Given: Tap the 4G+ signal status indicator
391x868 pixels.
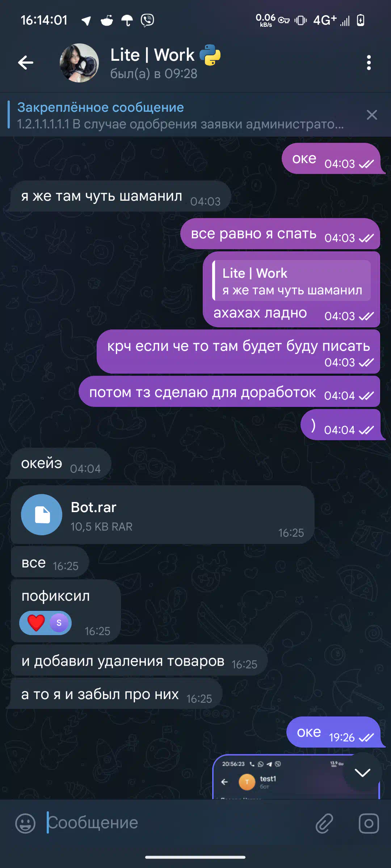Looking at the screenshot, I should (x=325, y=20).
